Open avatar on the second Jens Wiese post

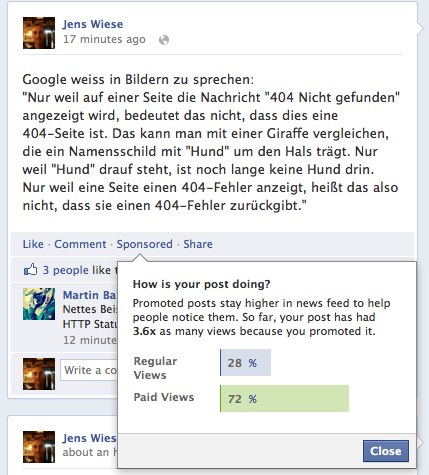click(x=39, y=447)
